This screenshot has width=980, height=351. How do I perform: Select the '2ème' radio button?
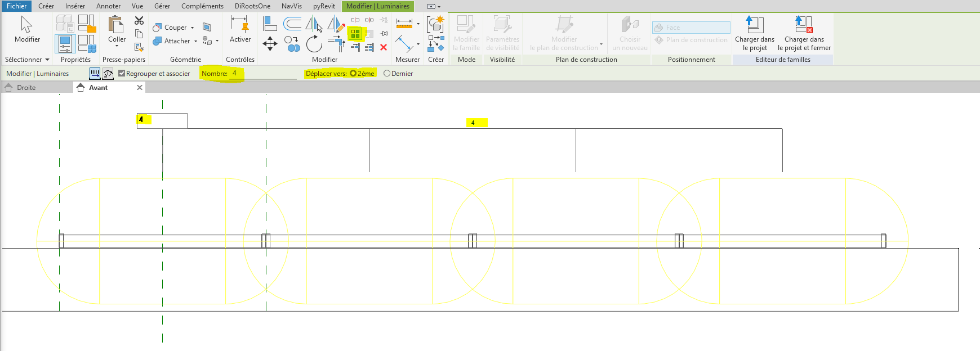353,74
